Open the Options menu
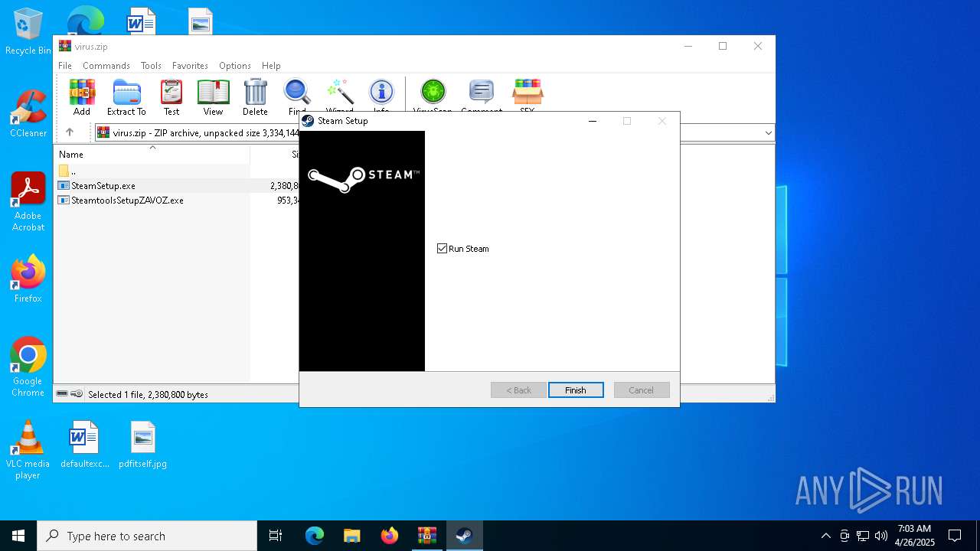The height and width of the screenshot is (551, 980). pos(235,66)
